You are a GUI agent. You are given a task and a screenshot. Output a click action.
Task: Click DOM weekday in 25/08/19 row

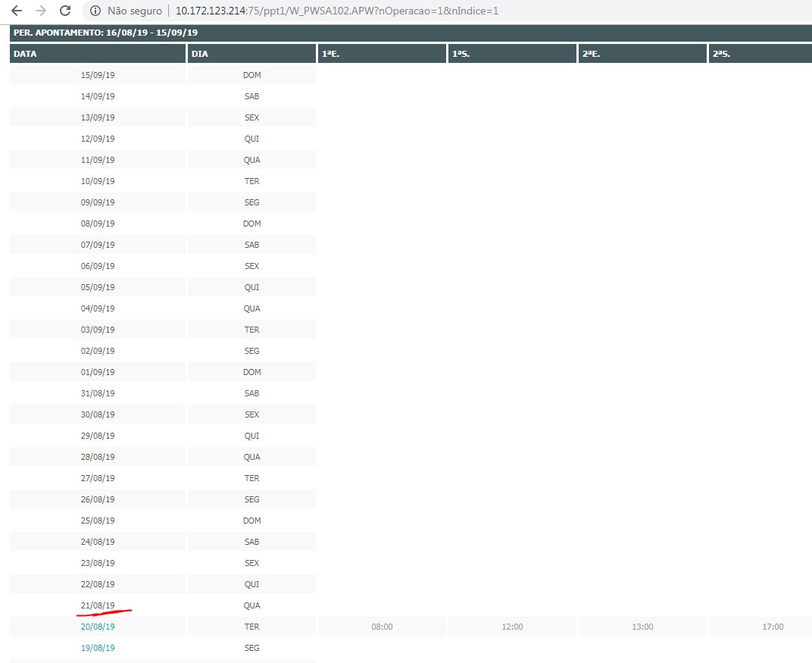[x=251, y=521]
